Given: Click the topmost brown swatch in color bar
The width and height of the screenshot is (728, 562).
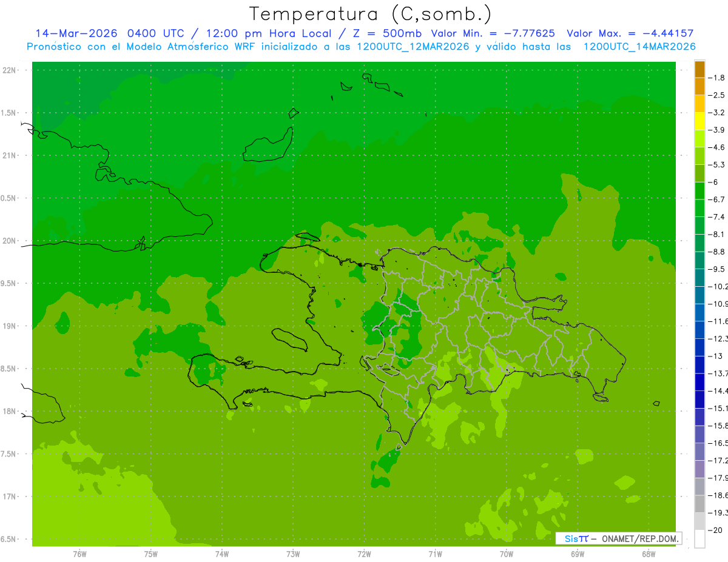Looking at the screenshot, I should click(699, 69).
